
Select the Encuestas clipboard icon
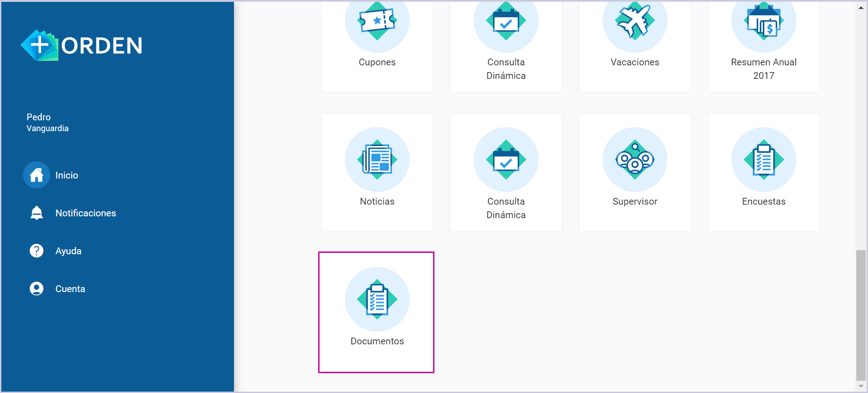(x=763, y=160)
